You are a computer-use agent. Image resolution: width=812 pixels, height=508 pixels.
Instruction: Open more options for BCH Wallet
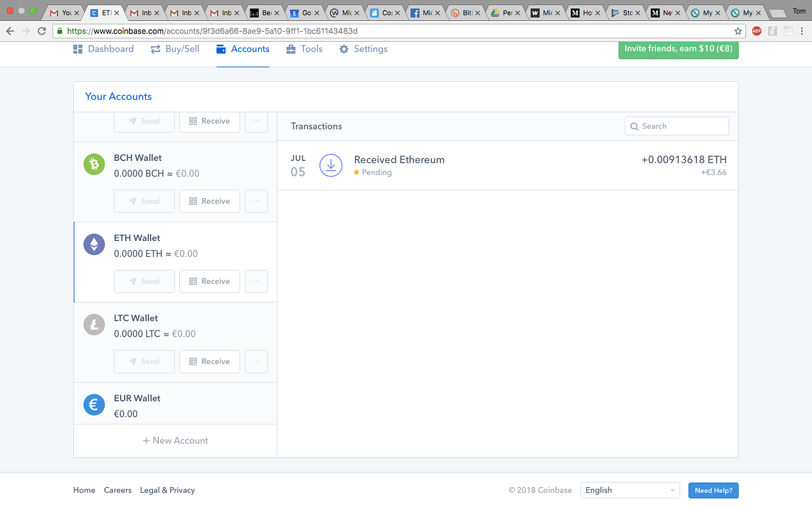point(256,201)
